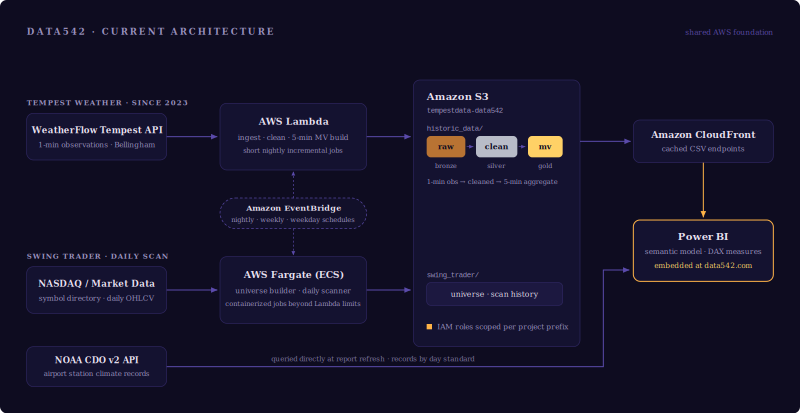Click the 'bronze' caption under raw
800x413 pixels.
pos(446,166)
